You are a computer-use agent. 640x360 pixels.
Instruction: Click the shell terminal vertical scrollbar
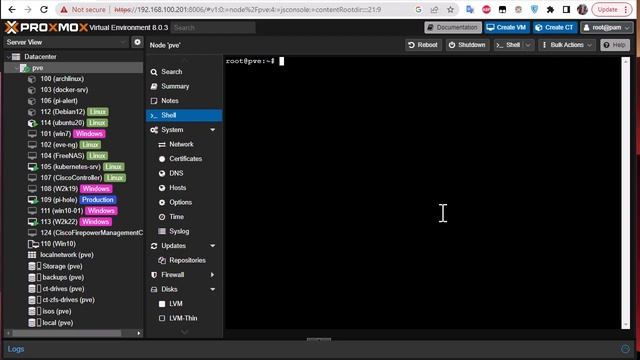tap(625, 193)
